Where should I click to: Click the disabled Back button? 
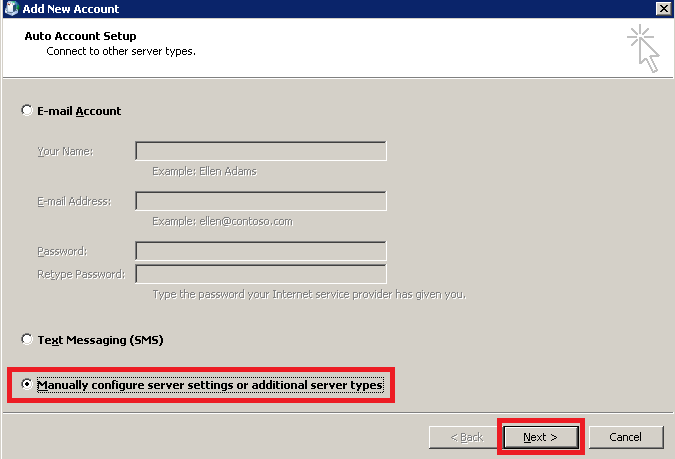coord(466,437)
